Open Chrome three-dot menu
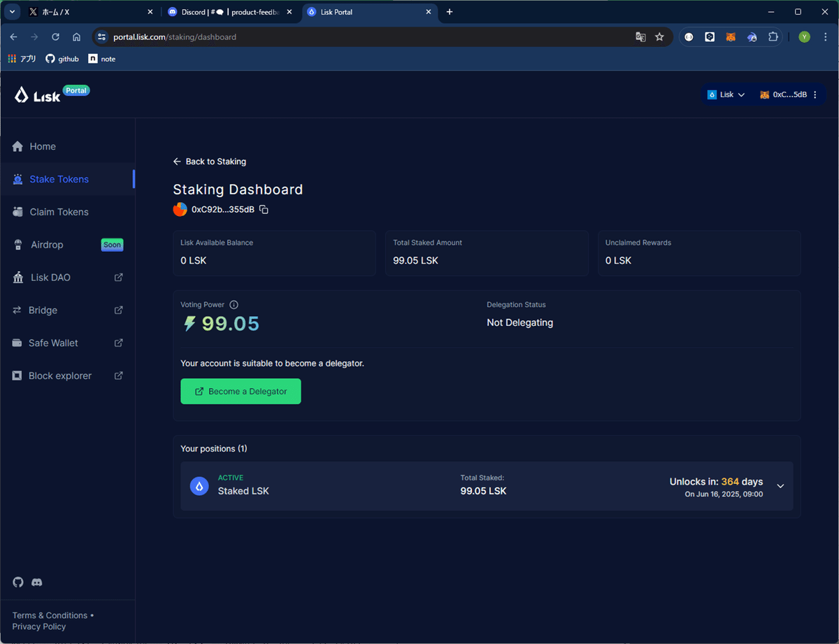Screen dimensions: 839x644 (826, 37)
